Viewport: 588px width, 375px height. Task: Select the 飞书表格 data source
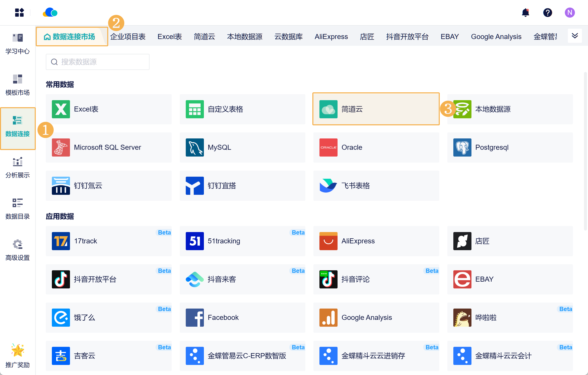(x=376, y=186)
